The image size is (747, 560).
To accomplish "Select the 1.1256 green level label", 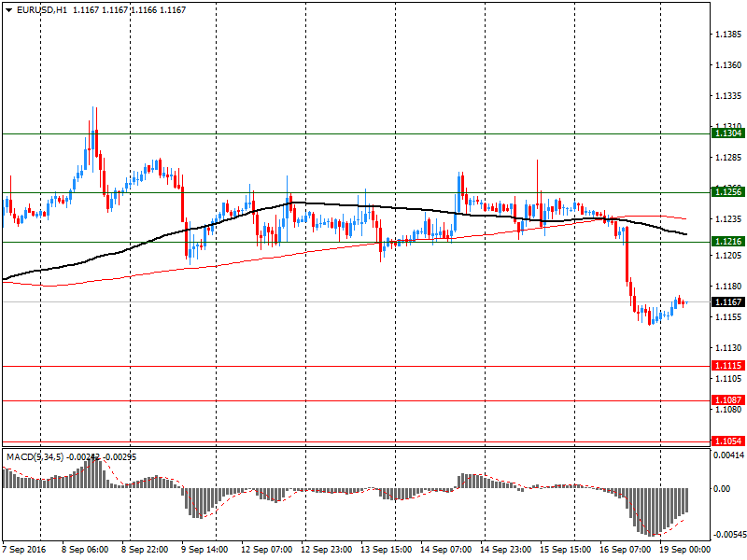I will tap(727, 192).
